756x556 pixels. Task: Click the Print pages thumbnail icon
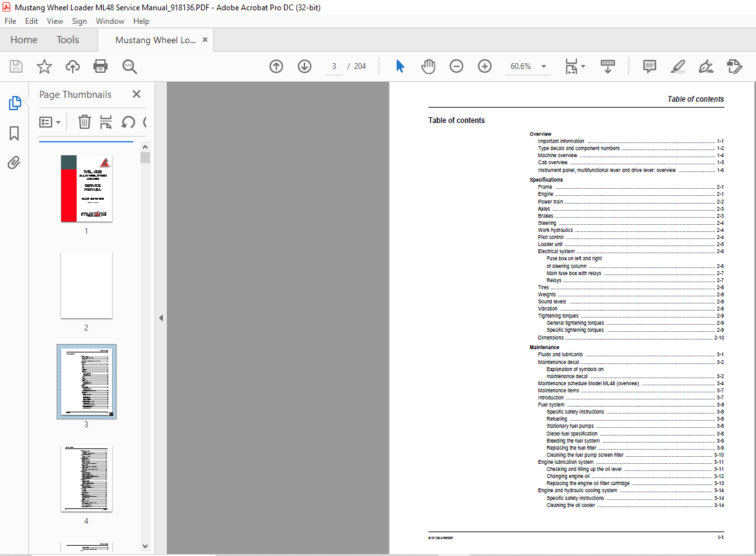pos(106,122)
